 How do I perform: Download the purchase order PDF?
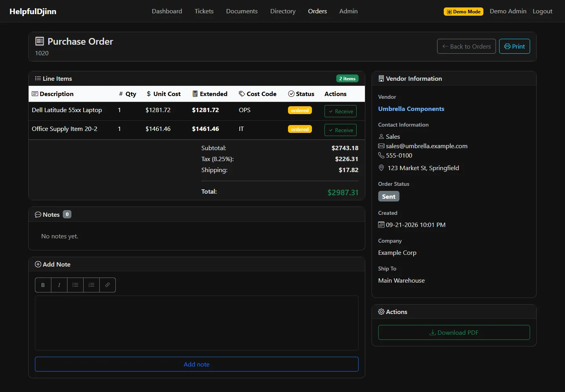[x=454, y=332]
